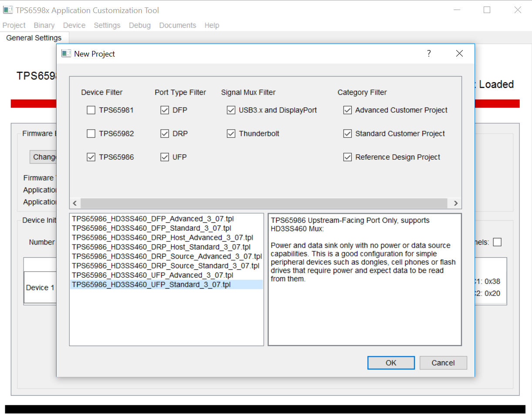Click the template description text box

pyautogui.click(x=365, y=279)
